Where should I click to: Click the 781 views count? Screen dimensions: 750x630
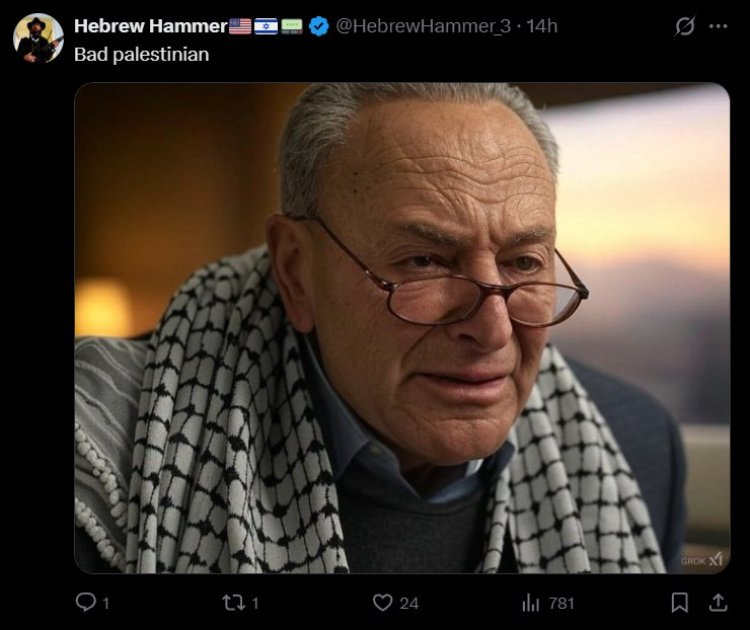[562, 602]
